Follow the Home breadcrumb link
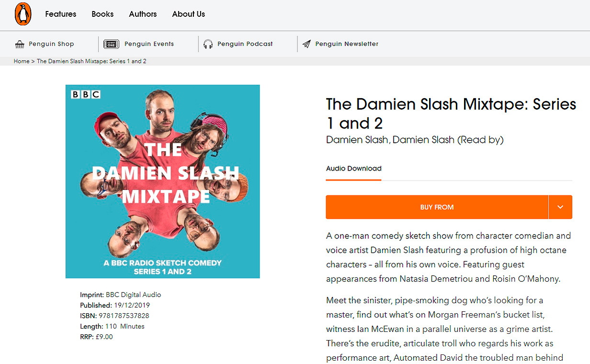Screen dimensions: 590x364 tap(22, 61)
